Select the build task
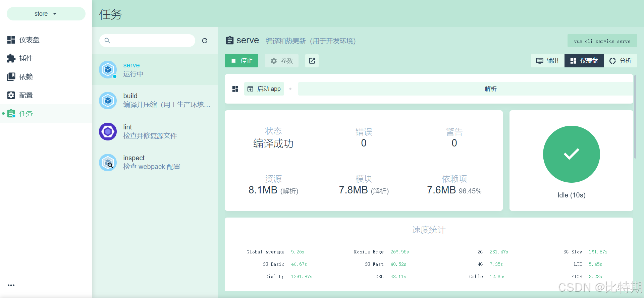 point(155,101)
